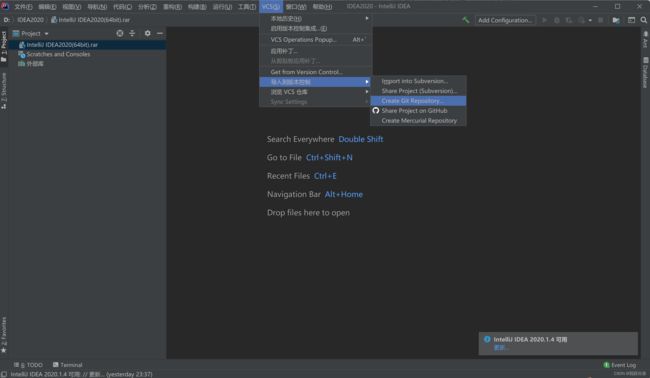This screenshot has height=378, width=650.
Task: Open the Database tool window tab
Action: coord(645,73)
